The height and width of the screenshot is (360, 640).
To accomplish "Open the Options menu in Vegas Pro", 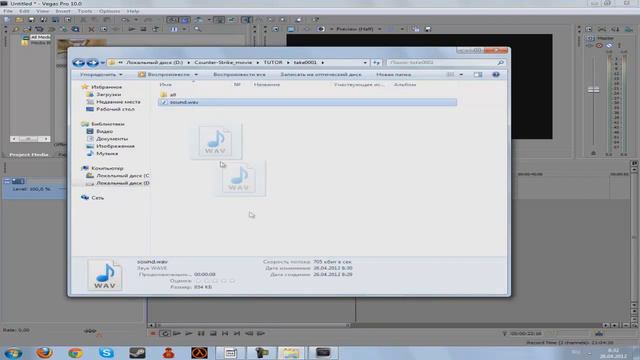I will (109, 11).
